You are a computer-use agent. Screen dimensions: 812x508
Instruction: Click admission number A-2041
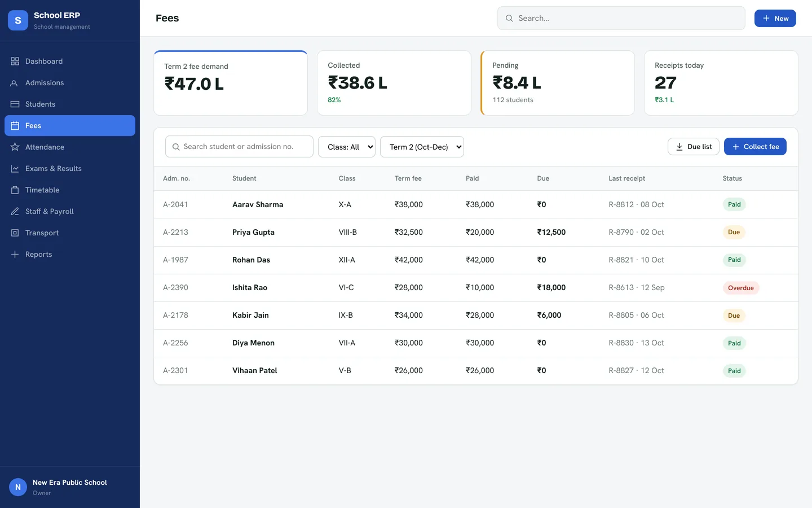pos(175,204)
